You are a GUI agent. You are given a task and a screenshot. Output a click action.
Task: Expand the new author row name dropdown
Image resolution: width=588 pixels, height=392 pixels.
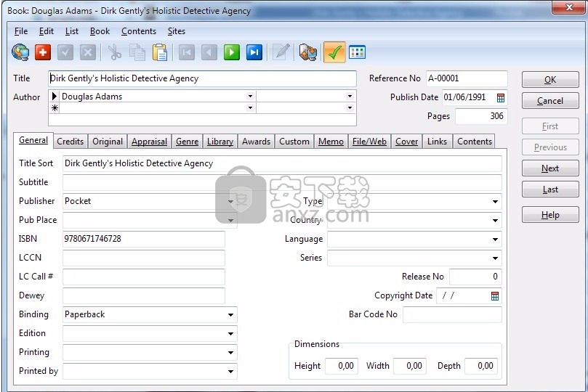(250, 108)
